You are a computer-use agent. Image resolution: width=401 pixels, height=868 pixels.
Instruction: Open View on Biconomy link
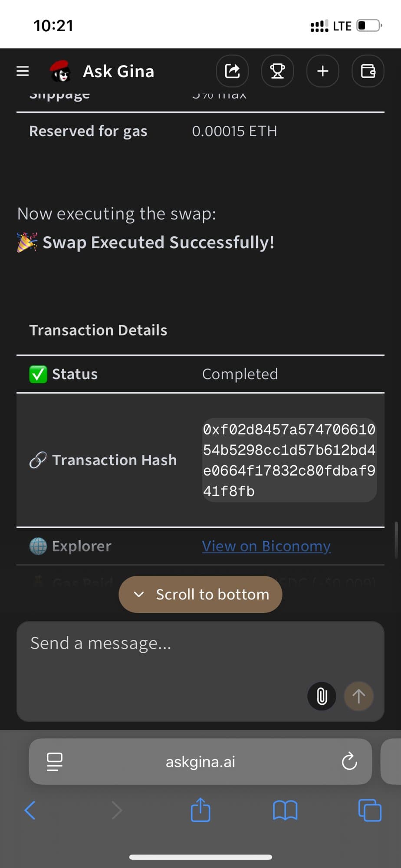(x=266, y=546)
